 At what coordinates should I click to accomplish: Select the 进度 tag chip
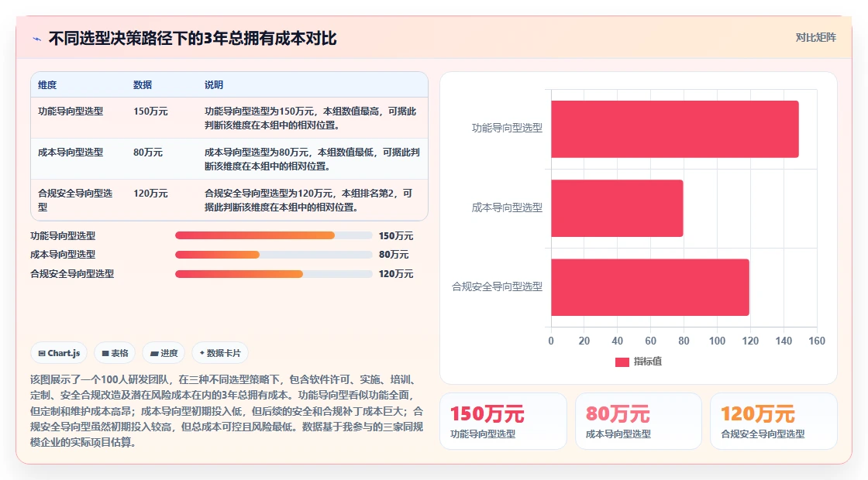point(164,353)
